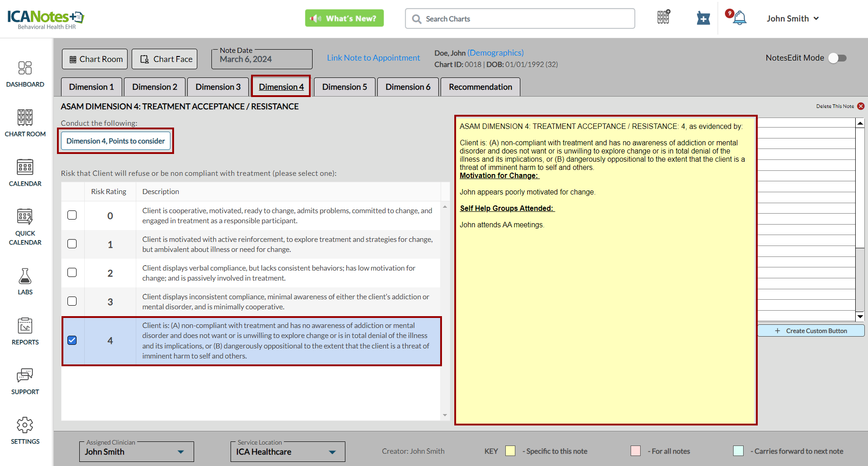
Task: Click the Link Note to Appointment link
Action: (373, 58)
